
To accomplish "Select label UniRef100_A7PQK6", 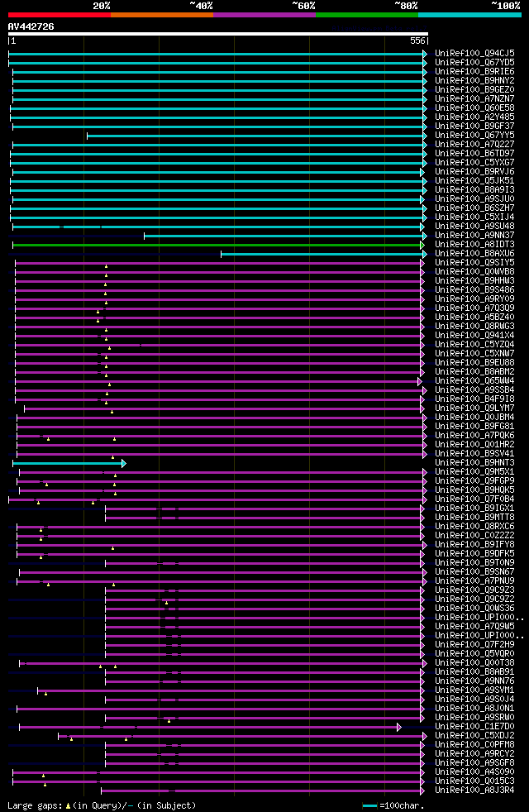I will tap(474, 436).
